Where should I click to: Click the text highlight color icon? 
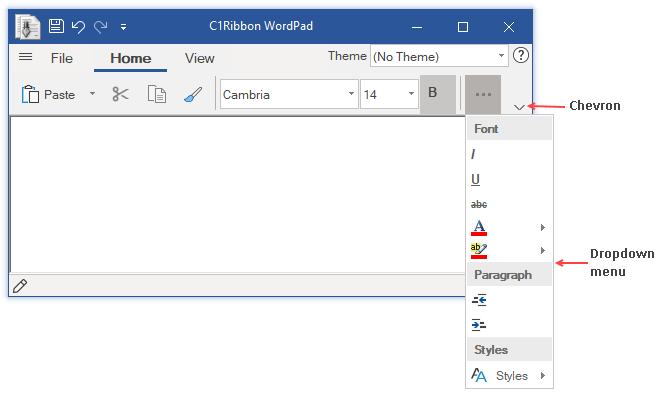click(x=479, y=250)
